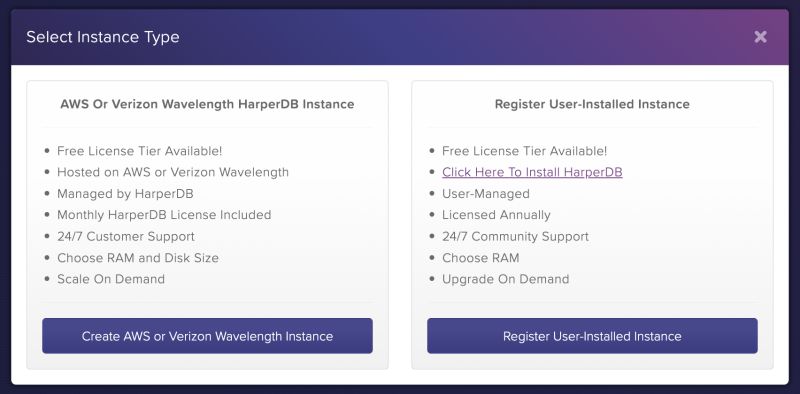Click 'Scale On Demand' list item
This screenshot has height=394, width=800.
111,279
